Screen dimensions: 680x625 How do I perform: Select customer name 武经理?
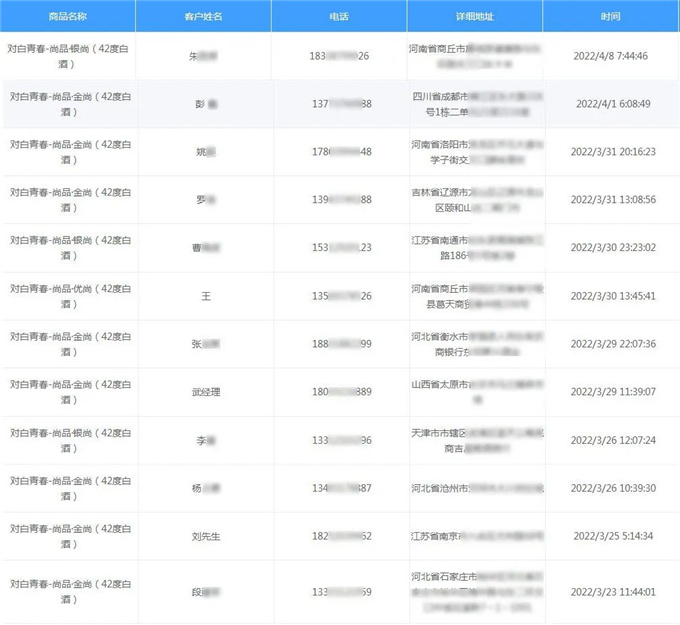pos(203,392)
